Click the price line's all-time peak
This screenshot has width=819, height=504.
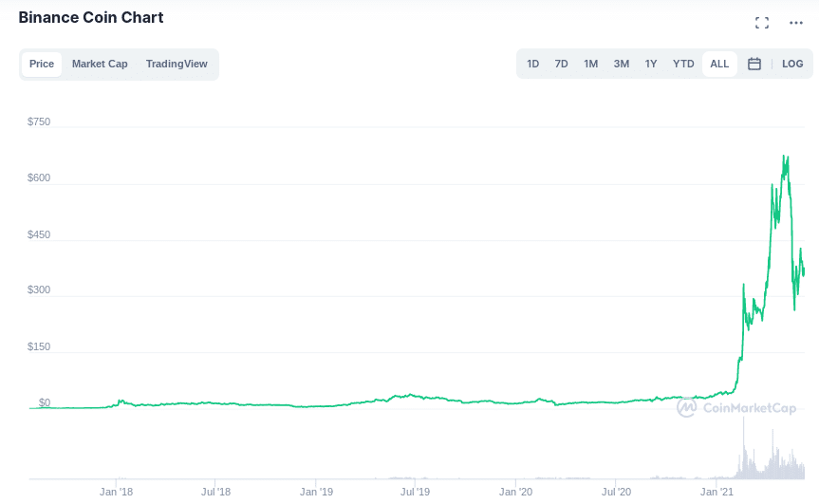pyautogui.click(x=784, y=156)
